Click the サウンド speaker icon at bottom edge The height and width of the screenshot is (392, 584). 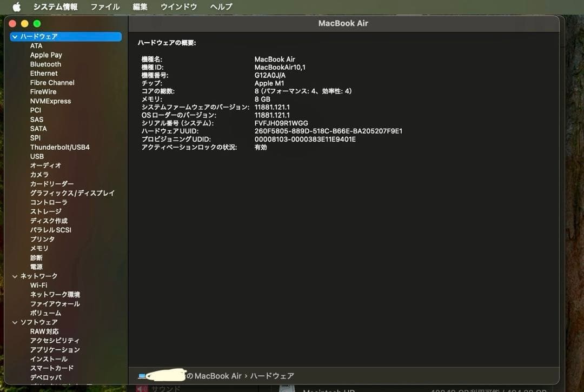(x=142, y=388)
